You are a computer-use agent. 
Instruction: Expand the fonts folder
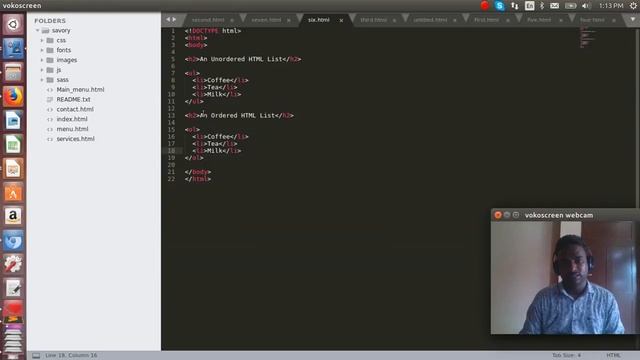(x=42, y=50)
